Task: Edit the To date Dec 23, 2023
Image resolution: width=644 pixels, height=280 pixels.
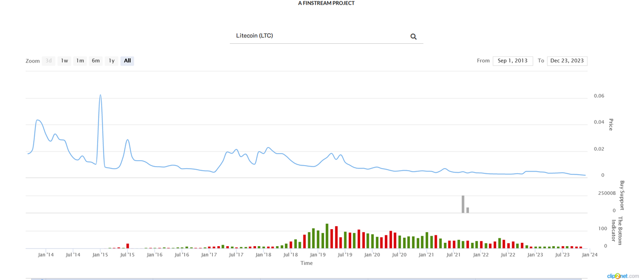Action: [567, 60]
